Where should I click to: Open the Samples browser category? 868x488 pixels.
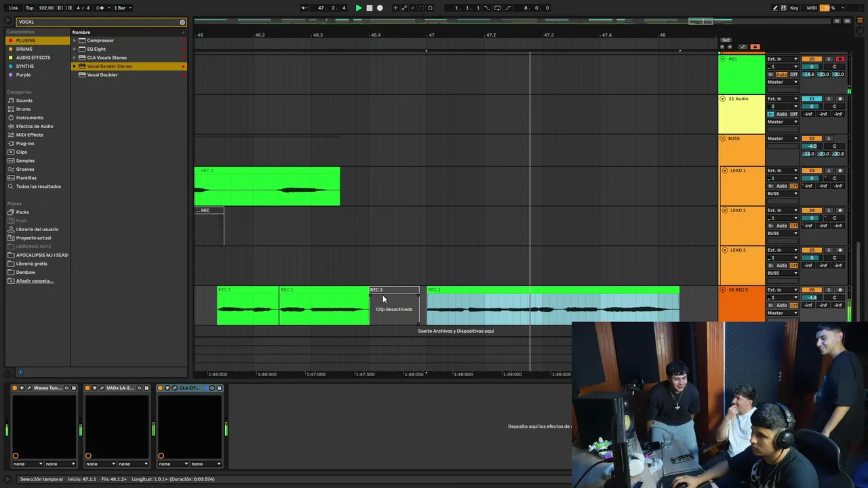coord(25,161)
